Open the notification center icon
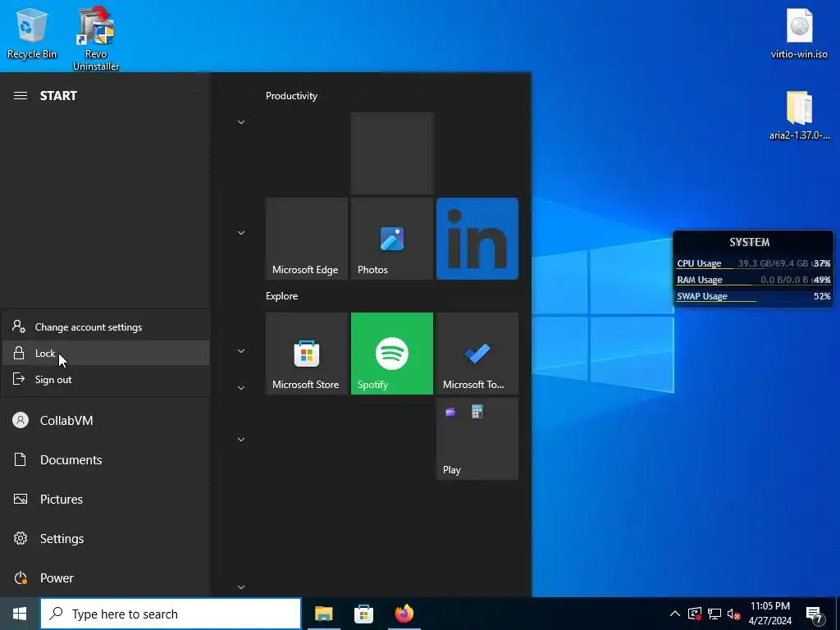The width and height of the screenshot is (840, 630). pos(815,614)
